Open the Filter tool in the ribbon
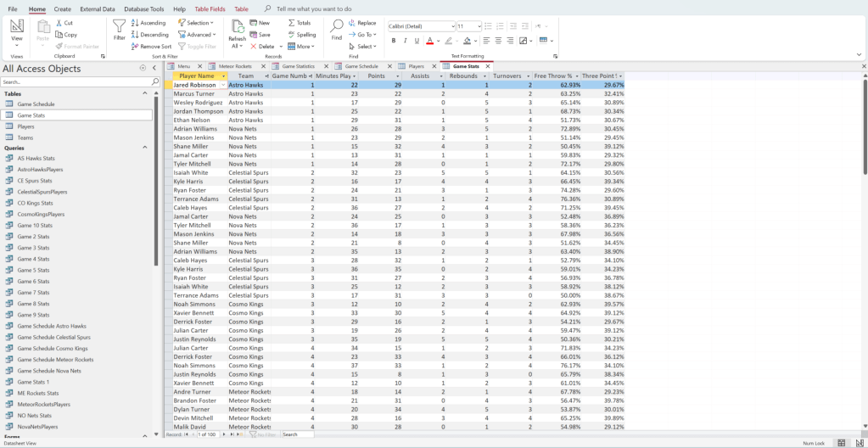Image resolution: width=868 pixels, height=448 pixels. point(120,31)
